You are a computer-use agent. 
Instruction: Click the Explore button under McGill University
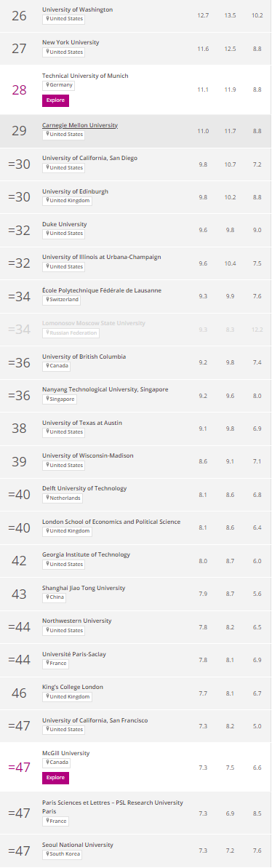[x=55, y=778]
